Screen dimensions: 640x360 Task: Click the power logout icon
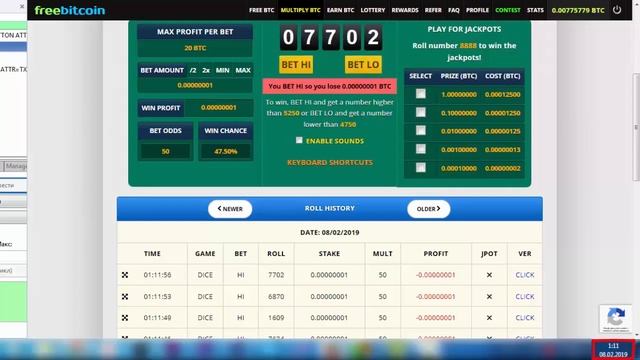tap(617, 10)
